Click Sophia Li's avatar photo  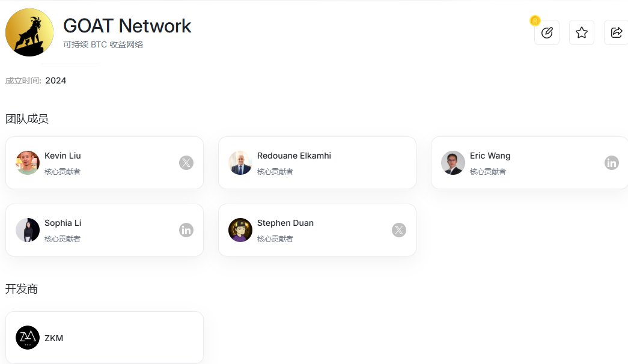point(28,230)
